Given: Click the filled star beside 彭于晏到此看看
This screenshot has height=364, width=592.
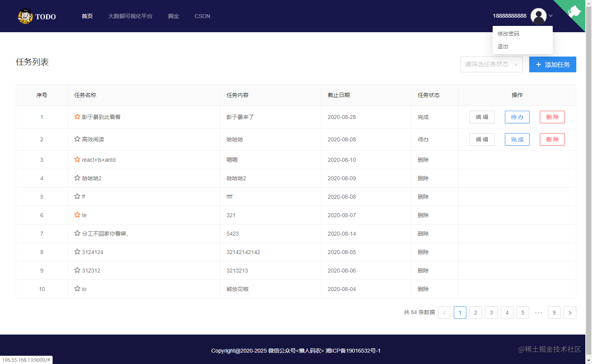Looking at the screenshot, I should [77, 117].
